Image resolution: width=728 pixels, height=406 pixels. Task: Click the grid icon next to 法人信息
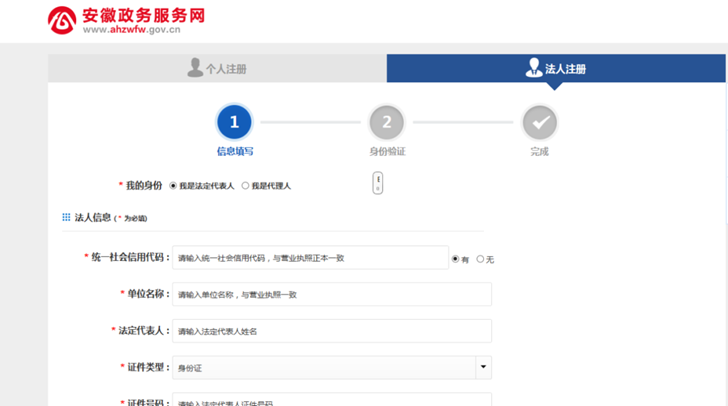67,216
